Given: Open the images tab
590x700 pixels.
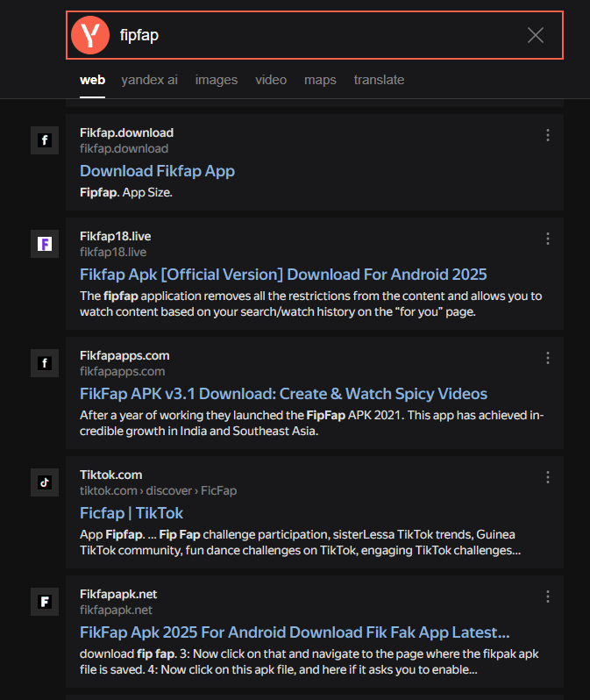Looking at the screenshot, I should coord(217,80).
